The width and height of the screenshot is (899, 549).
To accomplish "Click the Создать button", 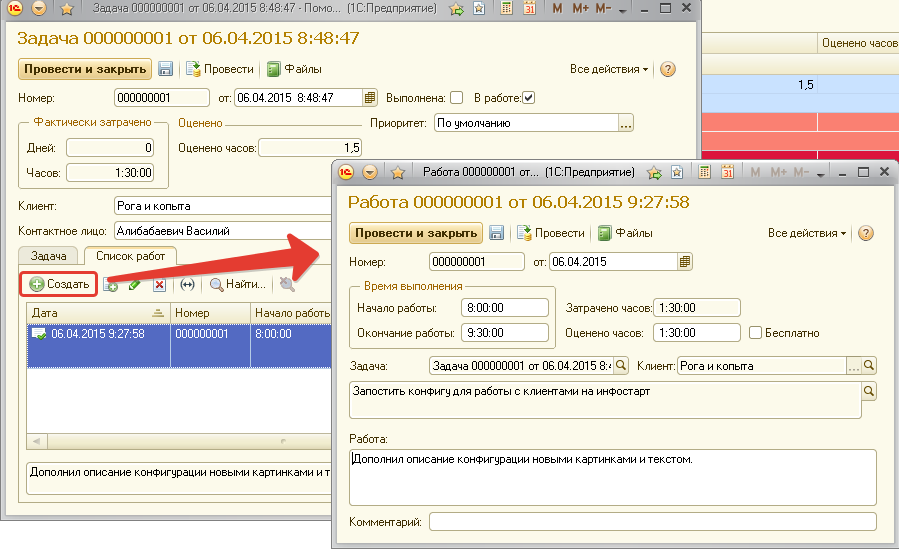I will pyautogui.click(x=59, y=284).
